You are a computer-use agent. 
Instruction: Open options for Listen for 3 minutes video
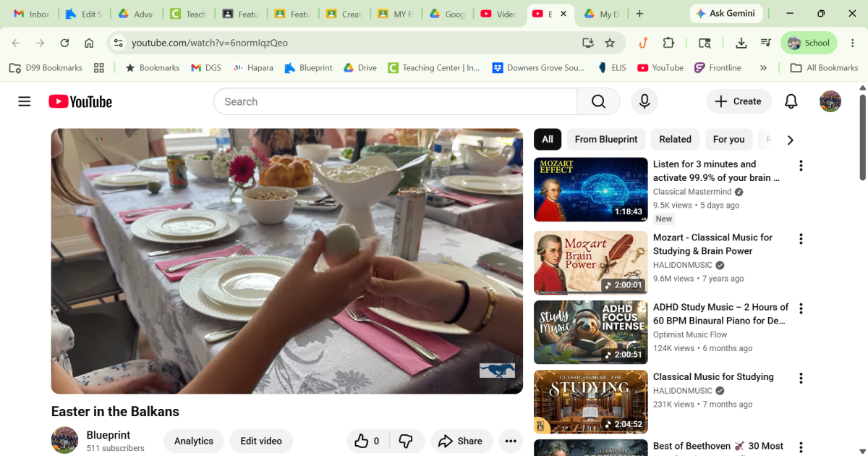click(x=801, y=166)
